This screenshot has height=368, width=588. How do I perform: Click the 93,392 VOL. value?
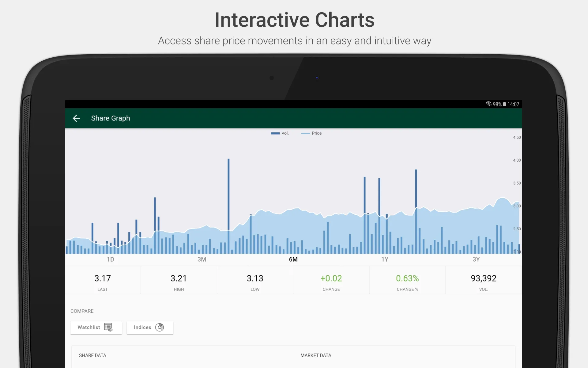[484, 278]
